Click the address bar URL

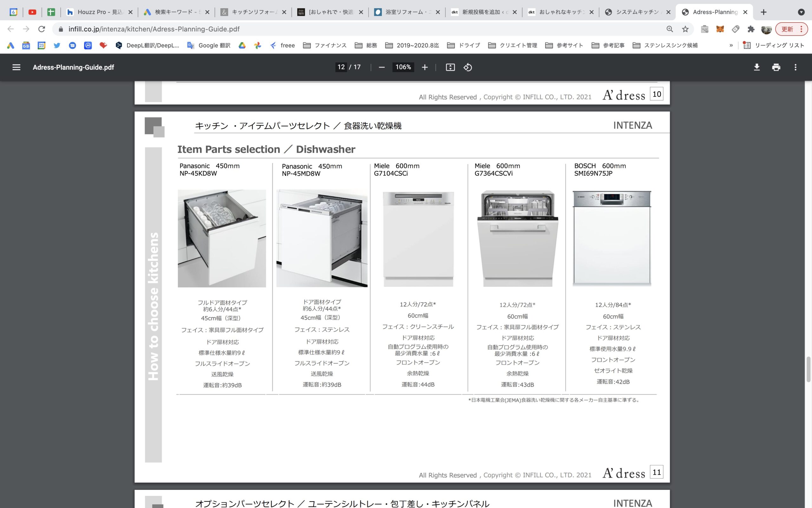coord(154,29)
